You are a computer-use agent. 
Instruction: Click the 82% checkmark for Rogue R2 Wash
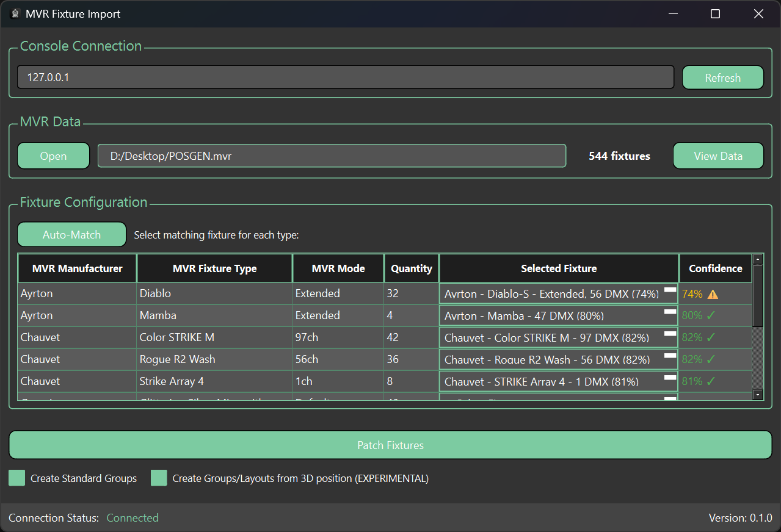click(711, 359)
